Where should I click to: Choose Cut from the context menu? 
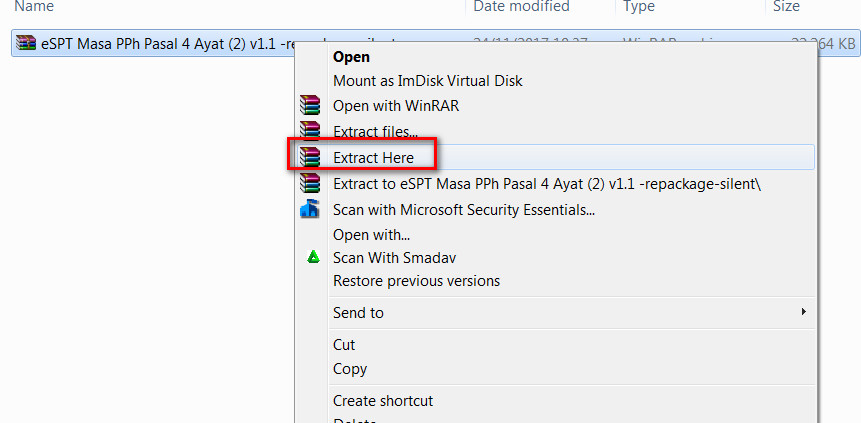[x=344, y=344]
